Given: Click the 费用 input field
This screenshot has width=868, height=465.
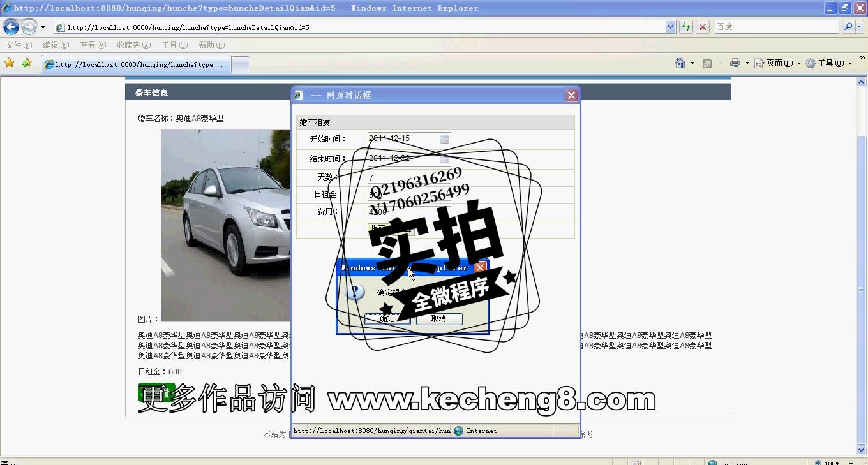Looking at the screenshot, I should click(409, 212).
